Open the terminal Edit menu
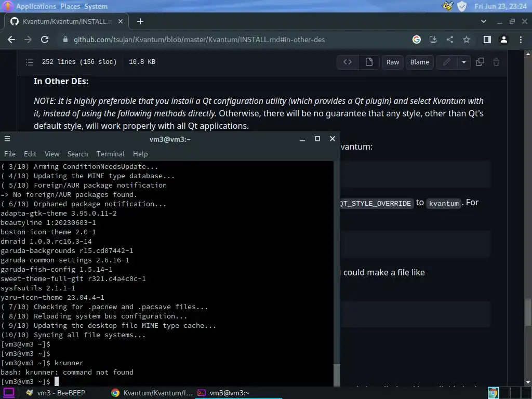 [30, 154]
